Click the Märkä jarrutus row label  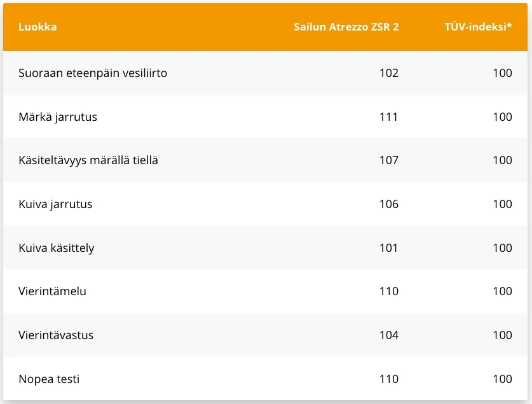[x=58, y=117]
